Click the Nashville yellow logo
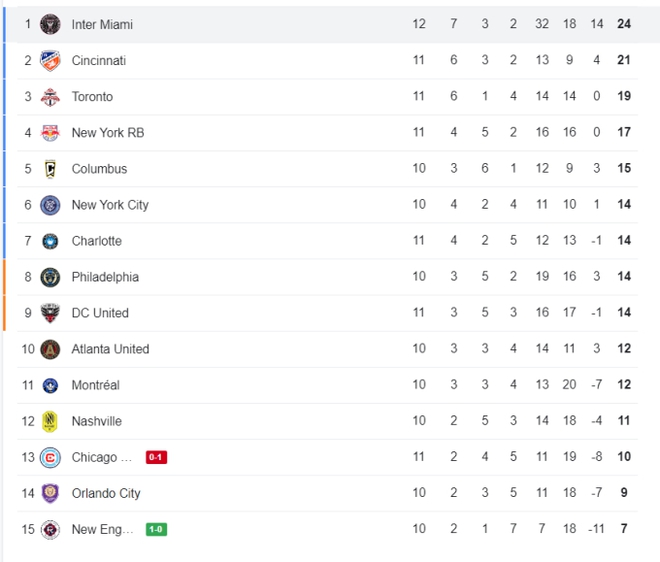The width and height of the screenshot is (660, 562). (x=50, y=421)
